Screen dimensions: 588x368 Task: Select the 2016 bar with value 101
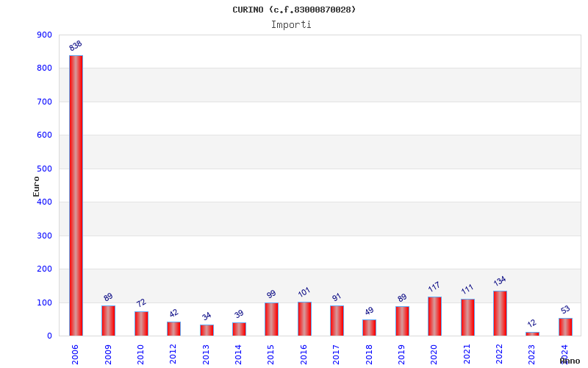tap(304, 319)
